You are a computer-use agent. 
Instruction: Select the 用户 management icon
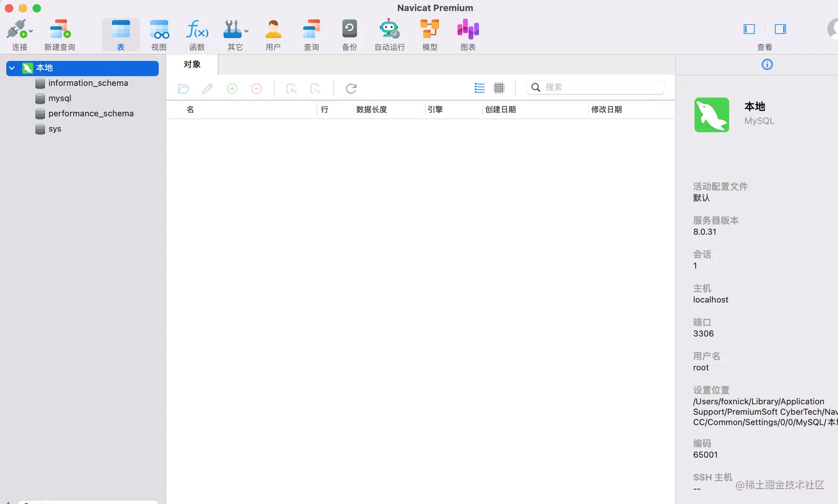click(273, 33)
